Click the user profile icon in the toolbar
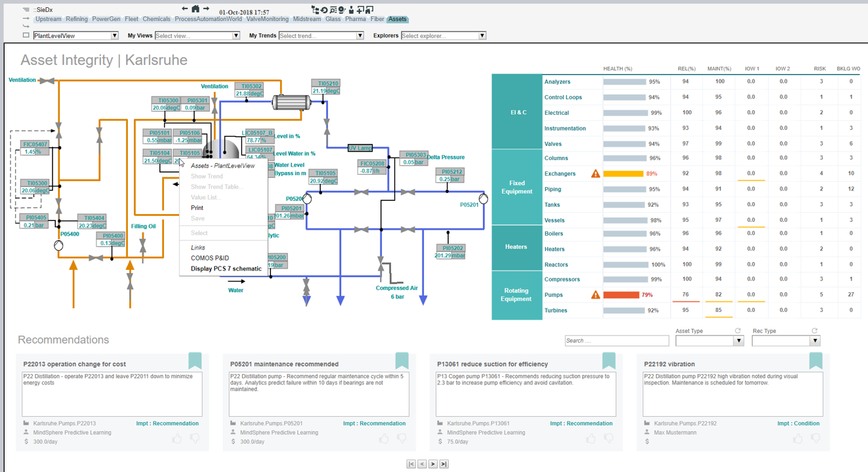868x472 pixels. pyautogui.click(x=352, y=9)
